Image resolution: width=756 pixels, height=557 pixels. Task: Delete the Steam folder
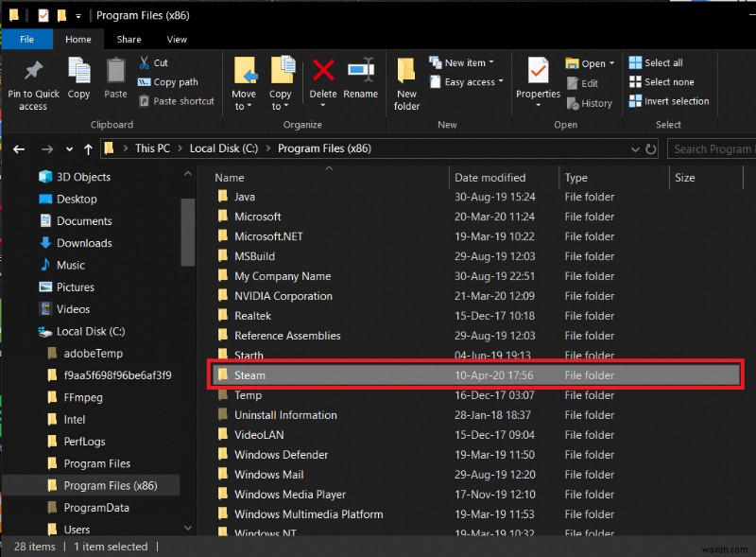point(322,85)
